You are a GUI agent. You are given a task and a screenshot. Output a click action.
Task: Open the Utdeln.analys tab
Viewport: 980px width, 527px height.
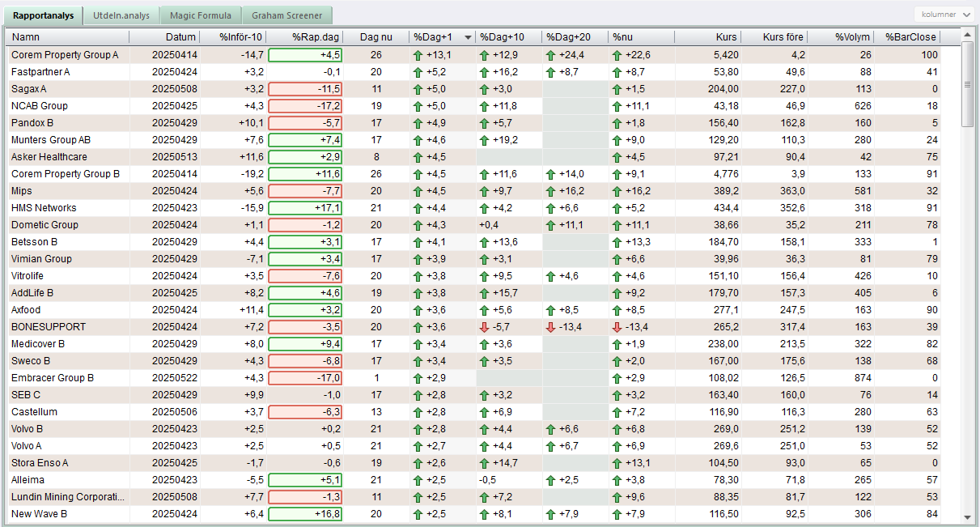(121, 15)
